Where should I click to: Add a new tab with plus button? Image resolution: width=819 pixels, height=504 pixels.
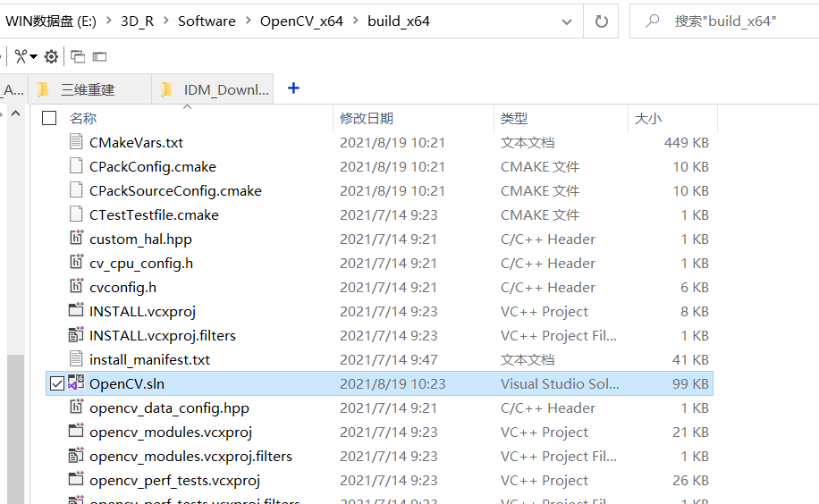click(x=293, y=88)
